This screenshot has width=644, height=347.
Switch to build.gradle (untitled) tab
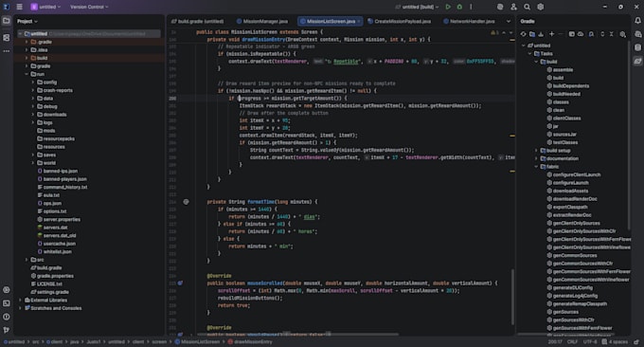[198, 21]
